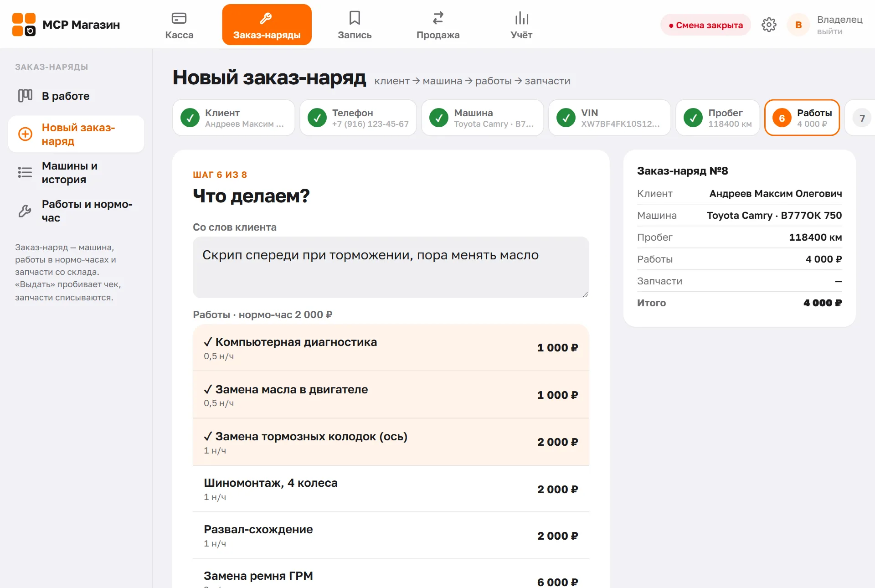Click the Toyota Camry · В777ОК 750 value
The image size is (875, 588).
pyautogui.click(x=774, y=216)
